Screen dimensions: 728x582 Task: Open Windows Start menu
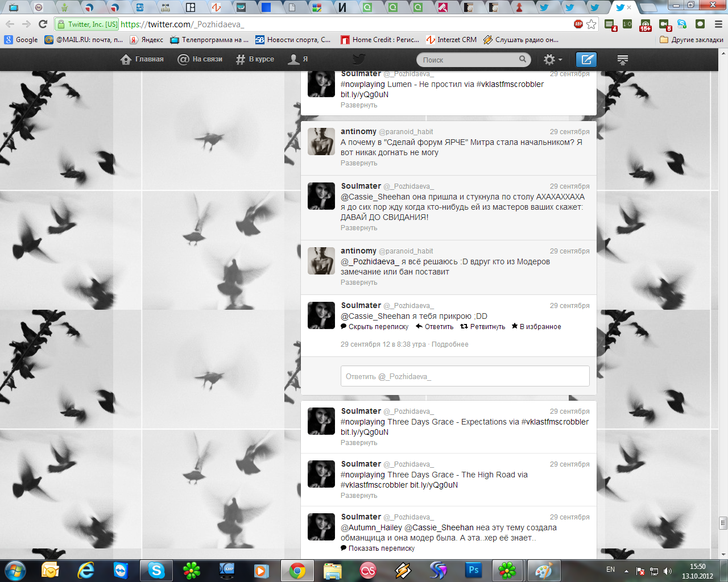point(15,570)
